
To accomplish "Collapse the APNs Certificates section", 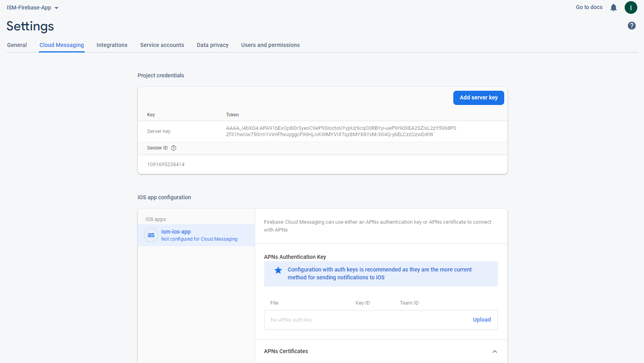I will (x=495, y=352).
